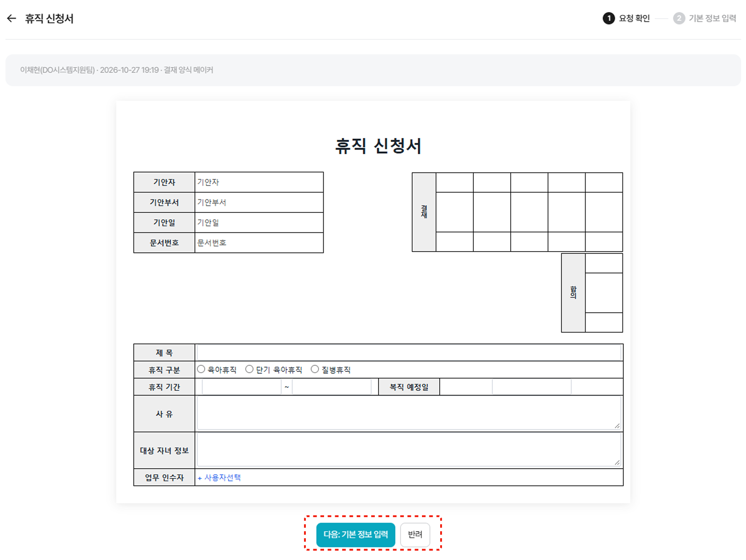
Task: Proceed with 다음: 기본 정보 입력 button
Action: 356,534
